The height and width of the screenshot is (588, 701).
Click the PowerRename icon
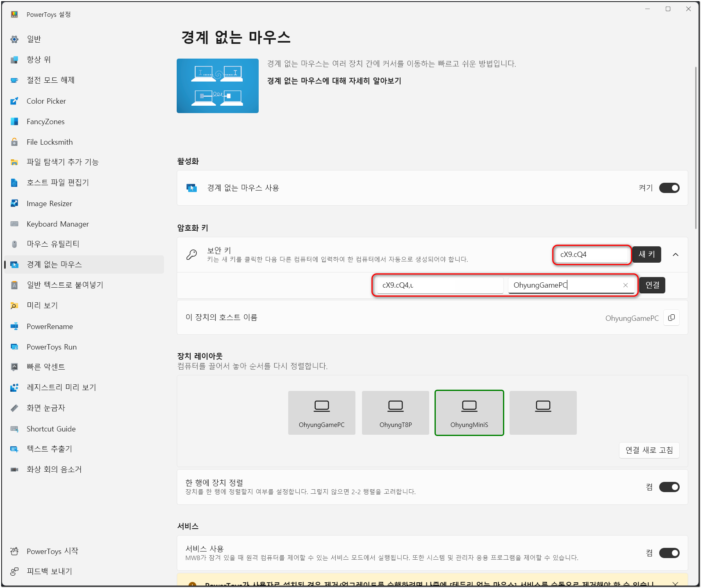pyautogui.click(x=14, y=326)
